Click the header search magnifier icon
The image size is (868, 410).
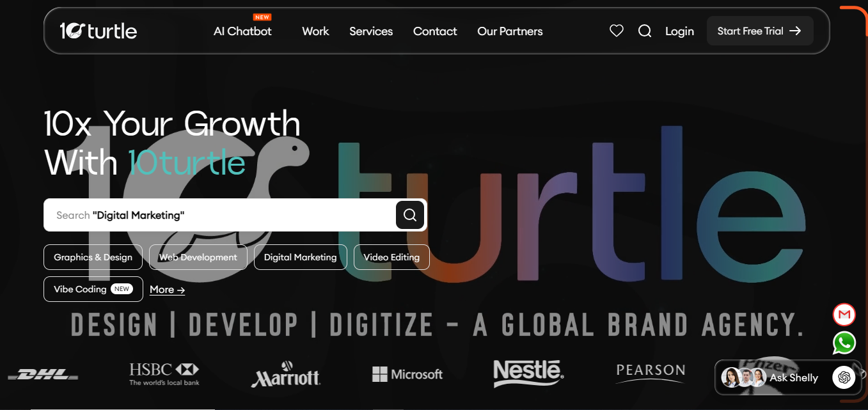645,31
